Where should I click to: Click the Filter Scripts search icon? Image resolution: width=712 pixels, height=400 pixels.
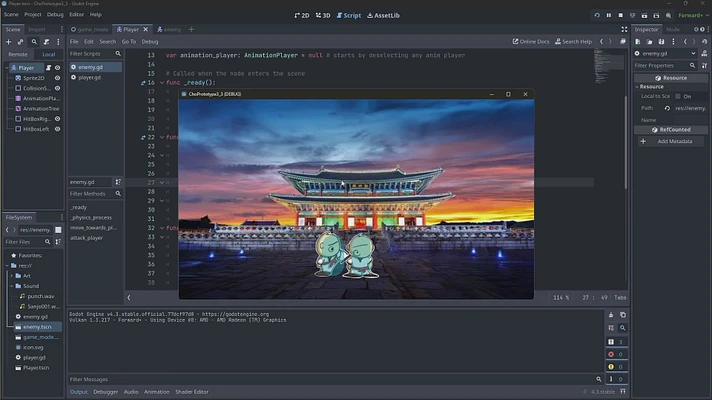pyautogui.click(x=118, y=54)
